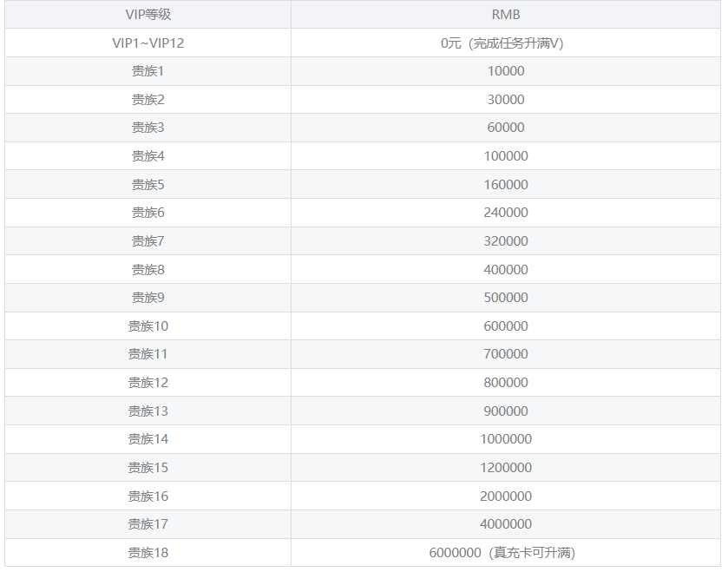The width and height of the screenshot is (728, 572).
Task: Select the 贵族9 cell
Action: pos(148,298)
